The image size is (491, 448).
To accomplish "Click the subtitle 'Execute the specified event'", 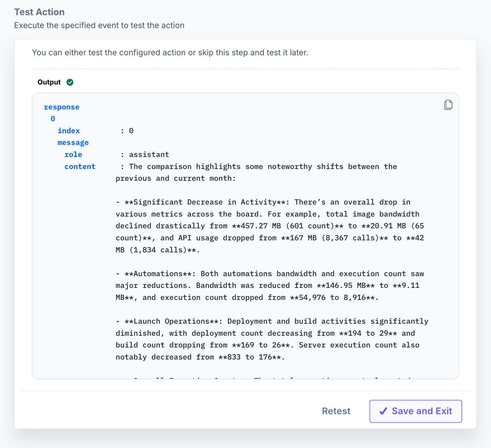I will (x=99, y=25).
